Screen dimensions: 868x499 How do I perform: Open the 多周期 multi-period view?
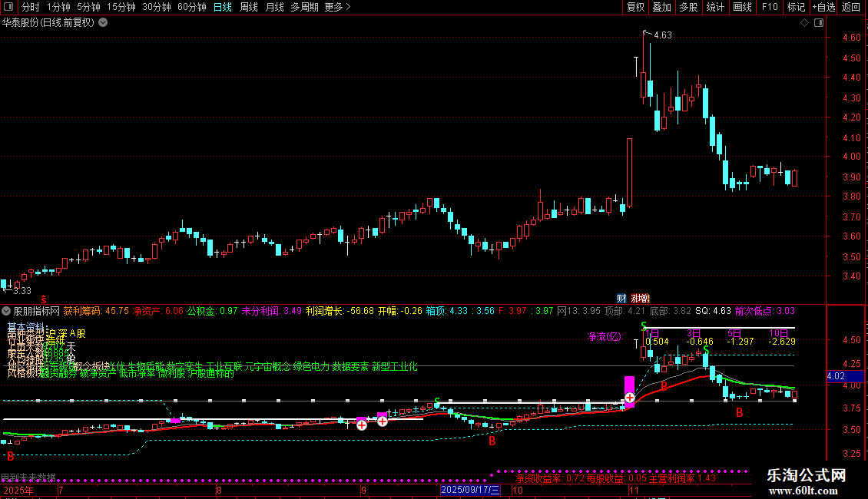(304, 7)
